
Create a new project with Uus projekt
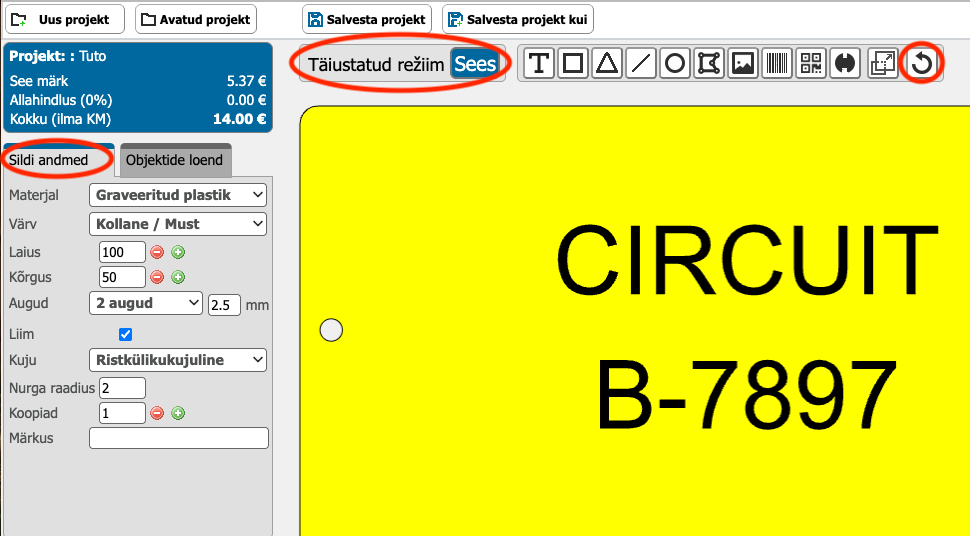click(65, 19)
